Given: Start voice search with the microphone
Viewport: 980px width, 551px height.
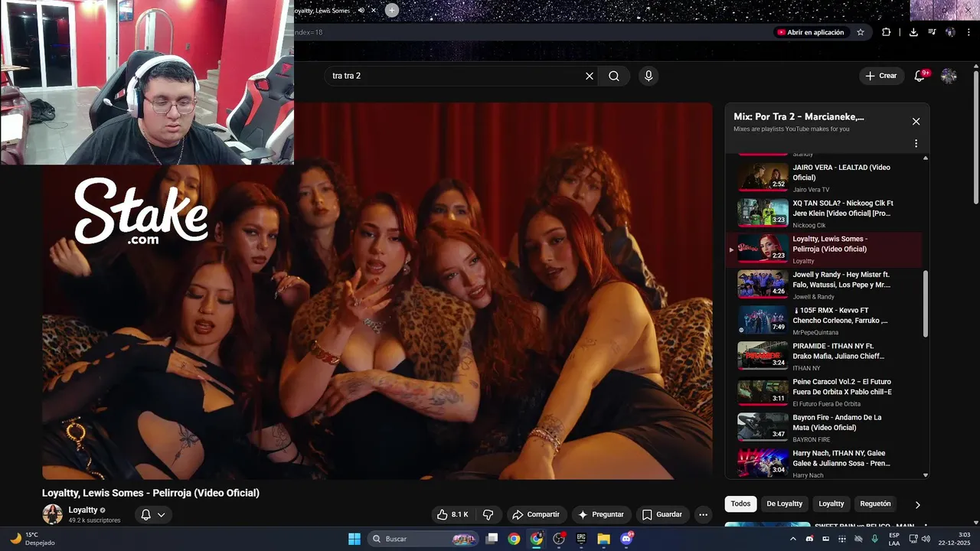Looking at the screenshot, I should [x=648, y=76].
